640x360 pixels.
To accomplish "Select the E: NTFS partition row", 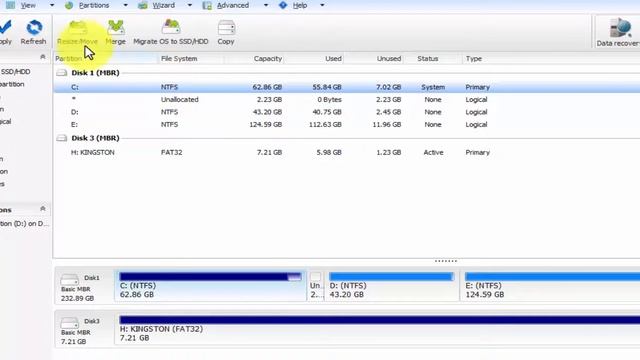I will [347, 124].
